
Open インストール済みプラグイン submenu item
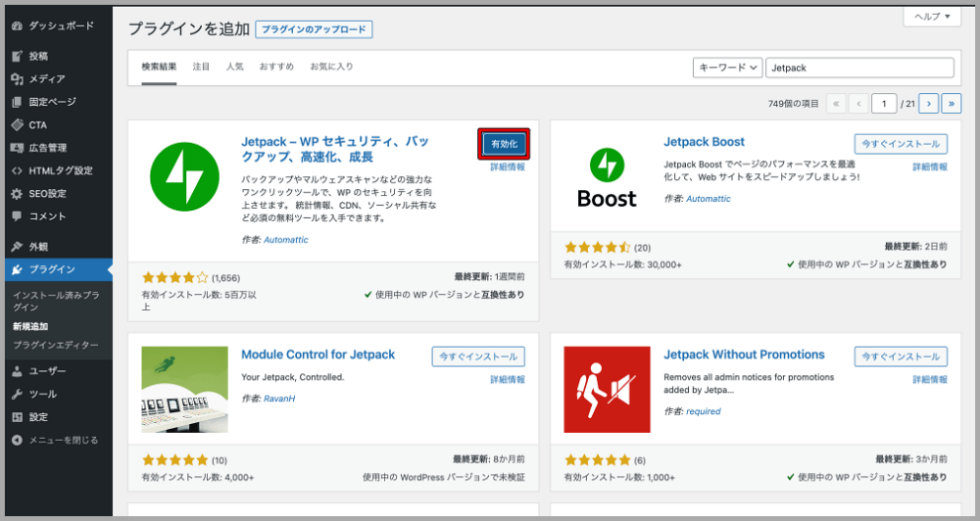(56, 301)
